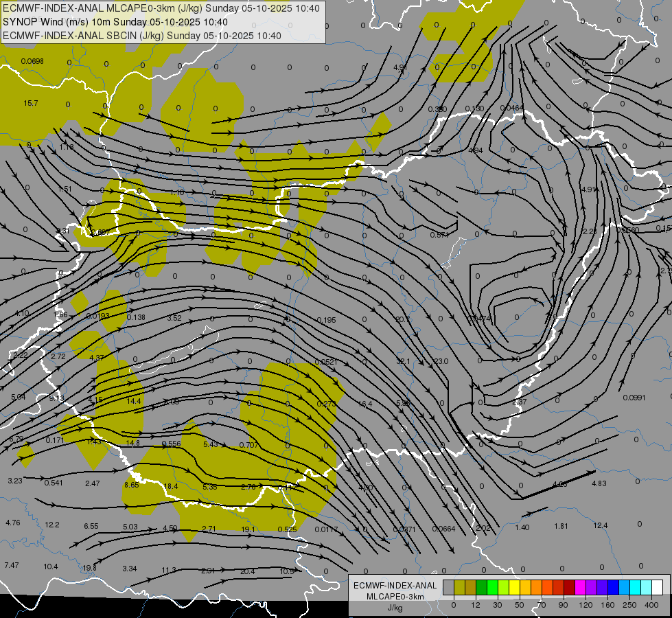This screenshot has height=618, width=672.
Task: Click the 16.4 grid value
Action: click(365, 404)
